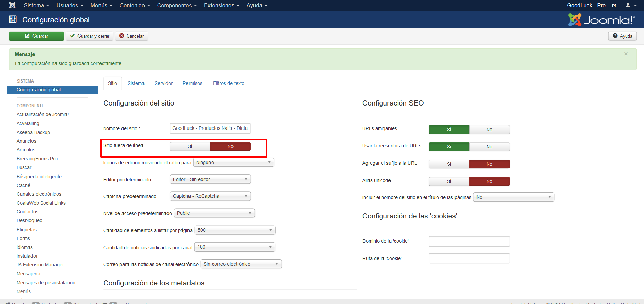Open the GoodLuck site preview link

point(591,5)
